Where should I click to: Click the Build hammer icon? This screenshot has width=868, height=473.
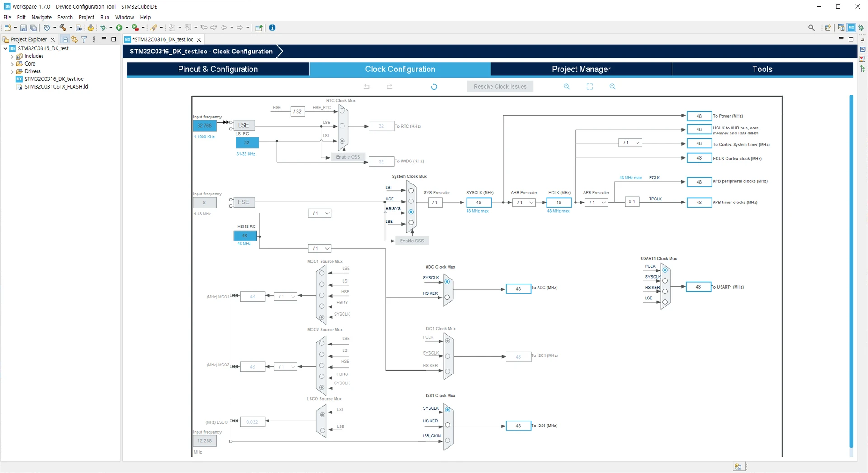(63, 28)
